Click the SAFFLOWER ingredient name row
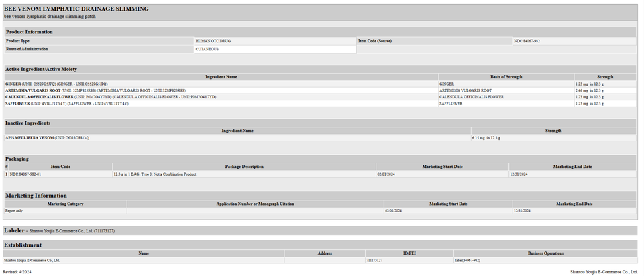This screenshot has height=276, width=644. click(x=17, y=104)
